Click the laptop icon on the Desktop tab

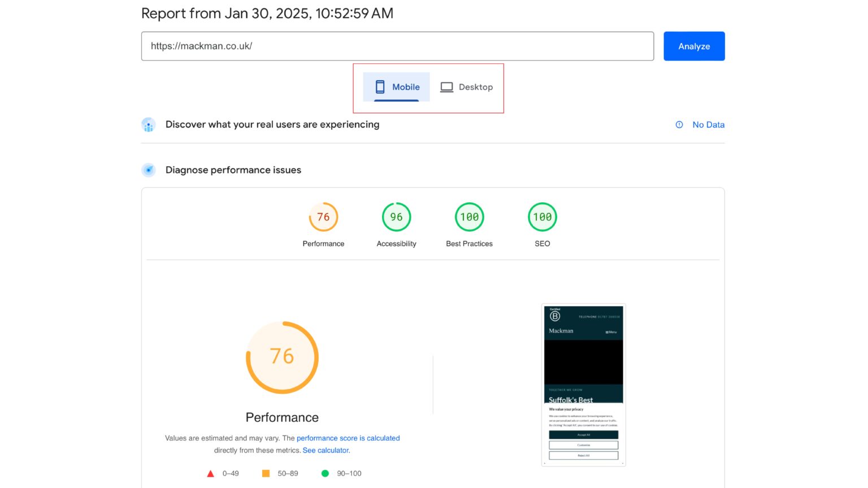446,87
